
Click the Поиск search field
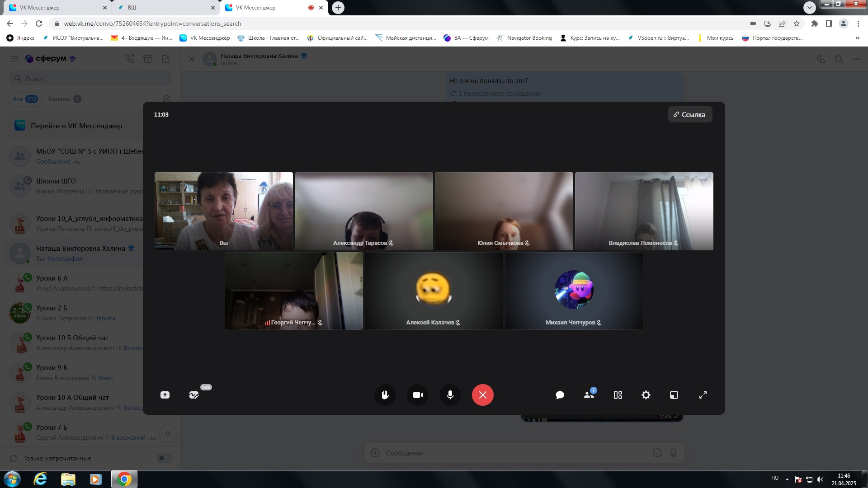click(x=90, y=79)
